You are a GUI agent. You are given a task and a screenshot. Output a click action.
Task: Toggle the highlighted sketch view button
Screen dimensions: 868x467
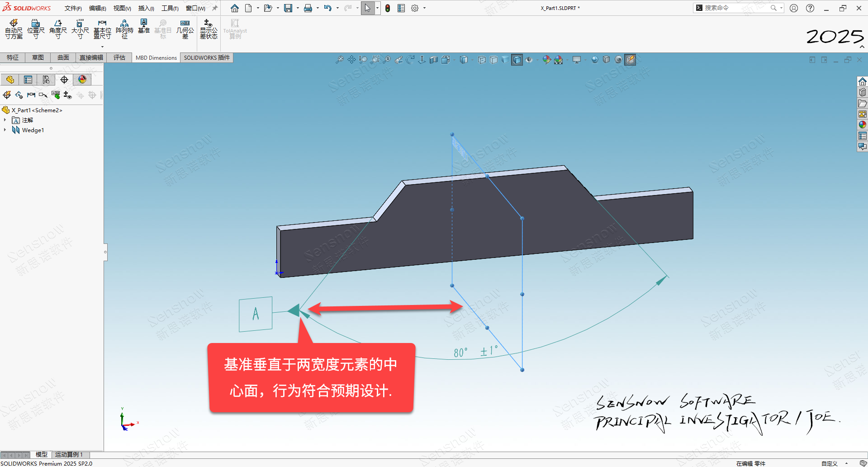[630, 60]
